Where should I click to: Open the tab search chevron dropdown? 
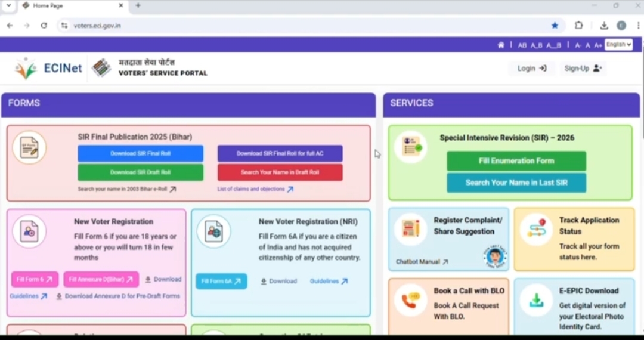pos(8,5)
